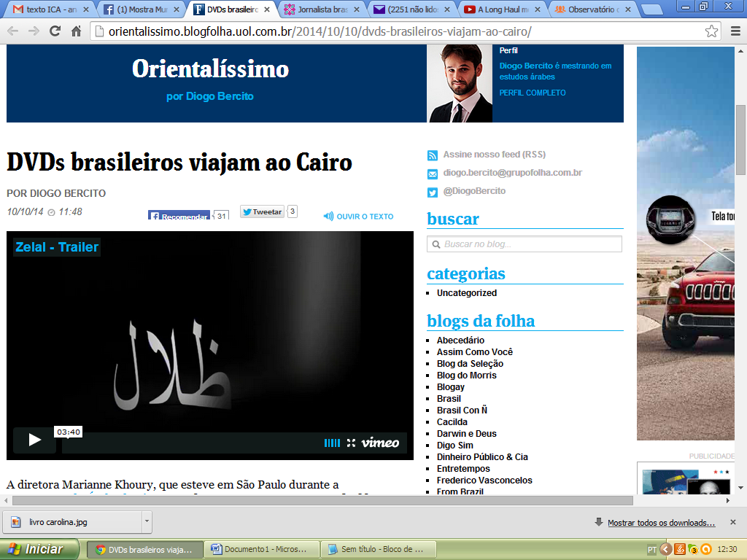Click the email envelope icon in the sidebar
The image size is (747, 560).
click(x=433, y=174)
